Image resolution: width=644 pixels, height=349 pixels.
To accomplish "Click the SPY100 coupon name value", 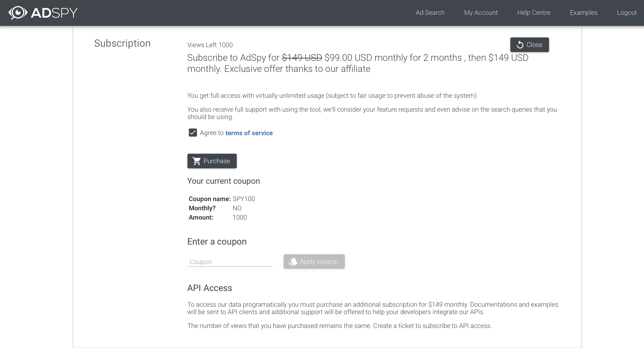I will (x=244, y=199).
